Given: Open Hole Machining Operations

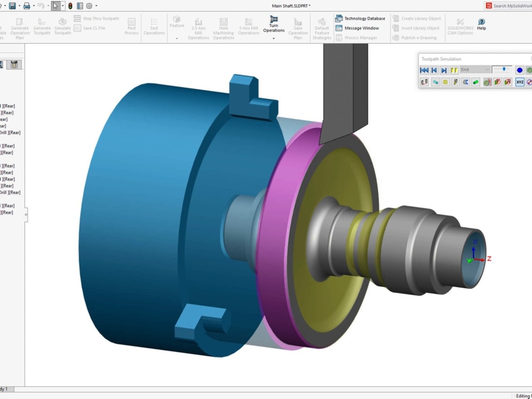Looking at the screenshot, I should pos(223,24).
